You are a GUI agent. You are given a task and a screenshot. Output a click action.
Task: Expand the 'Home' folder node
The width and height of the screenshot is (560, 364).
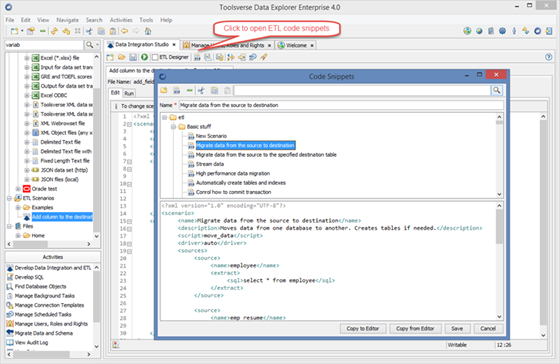18,235
